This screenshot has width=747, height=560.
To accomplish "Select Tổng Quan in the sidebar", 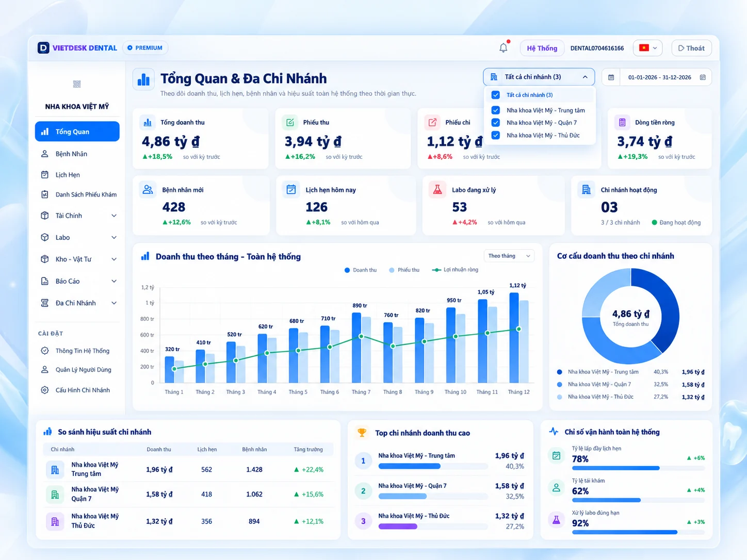I will coord(77,131).
